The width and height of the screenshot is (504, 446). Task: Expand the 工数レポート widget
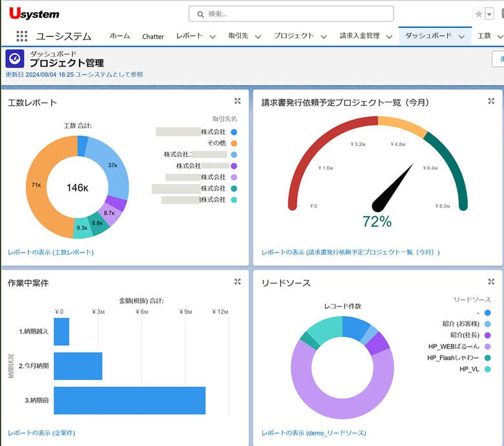coord(238,101)
